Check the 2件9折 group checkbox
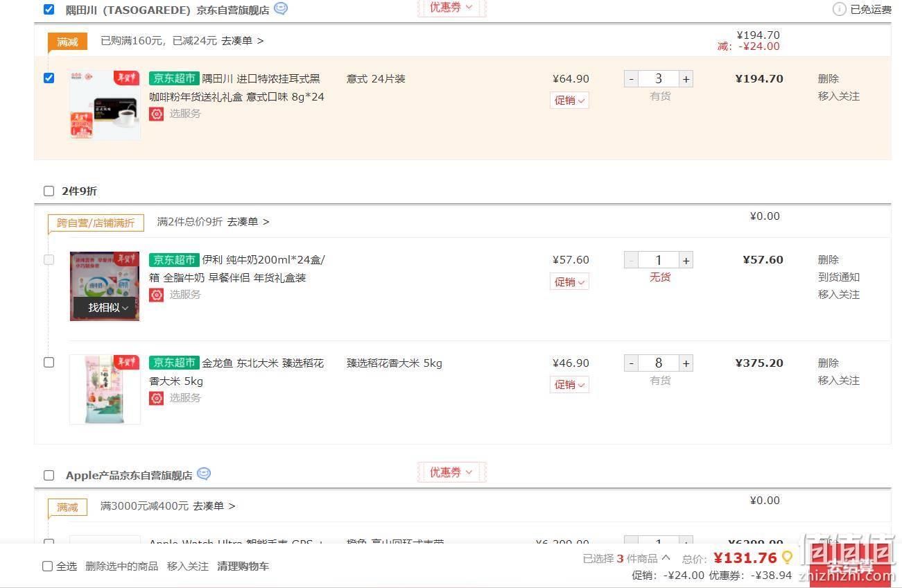Viewport: 902px width, 588px height. [49, 191]
